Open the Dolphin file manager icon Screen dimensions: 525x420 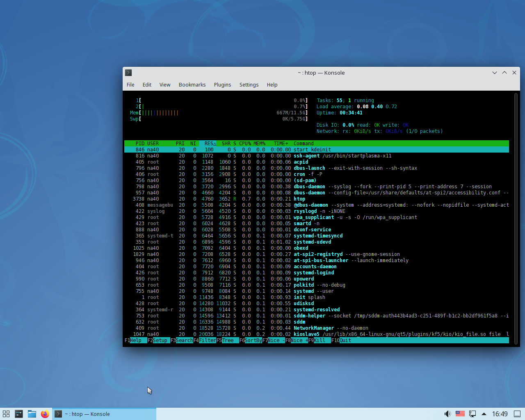32,414
